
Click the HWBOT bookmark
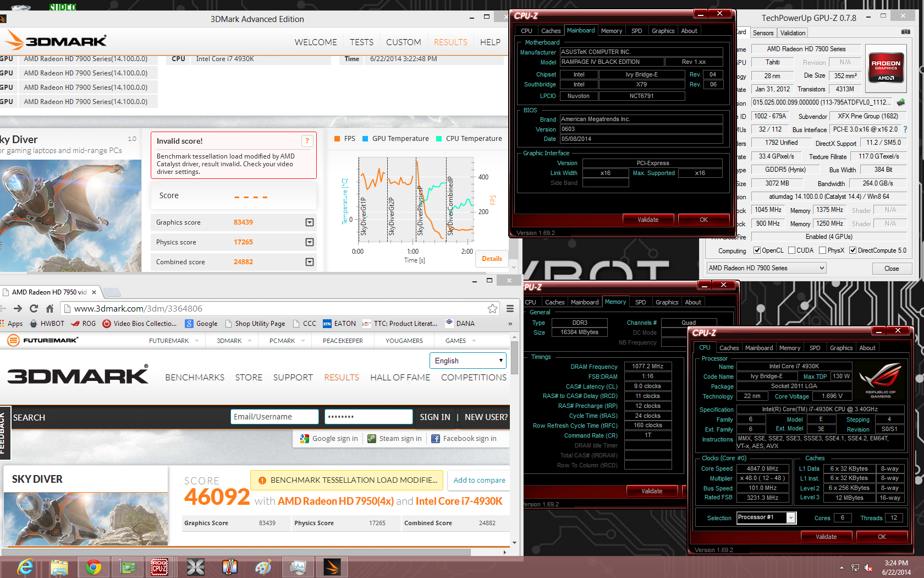pyautogui.click(x=47, y=324)
